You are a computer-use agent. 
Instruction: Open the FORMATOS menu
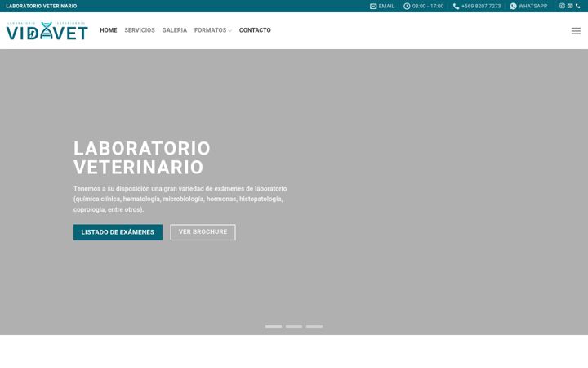tap(210, 30)
